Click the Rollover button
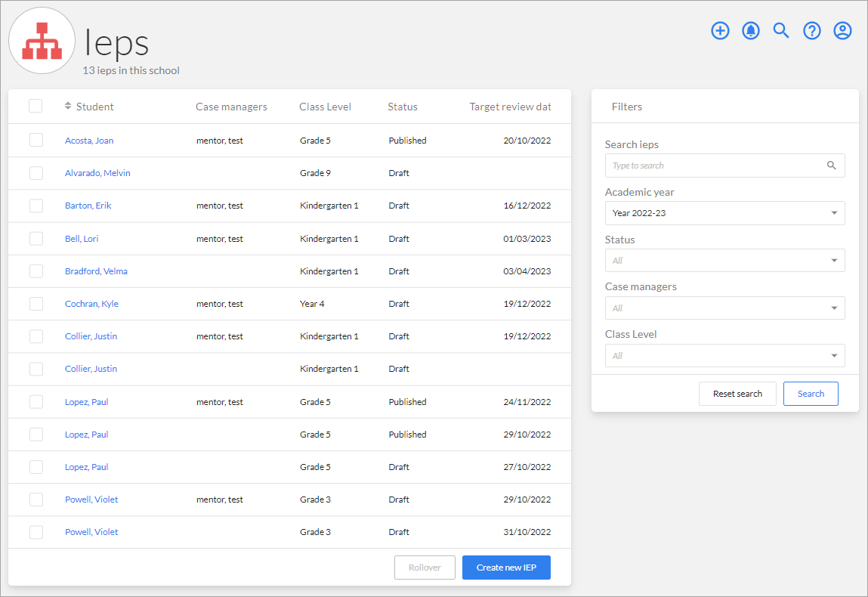The image size is (868, 597). 425,568
